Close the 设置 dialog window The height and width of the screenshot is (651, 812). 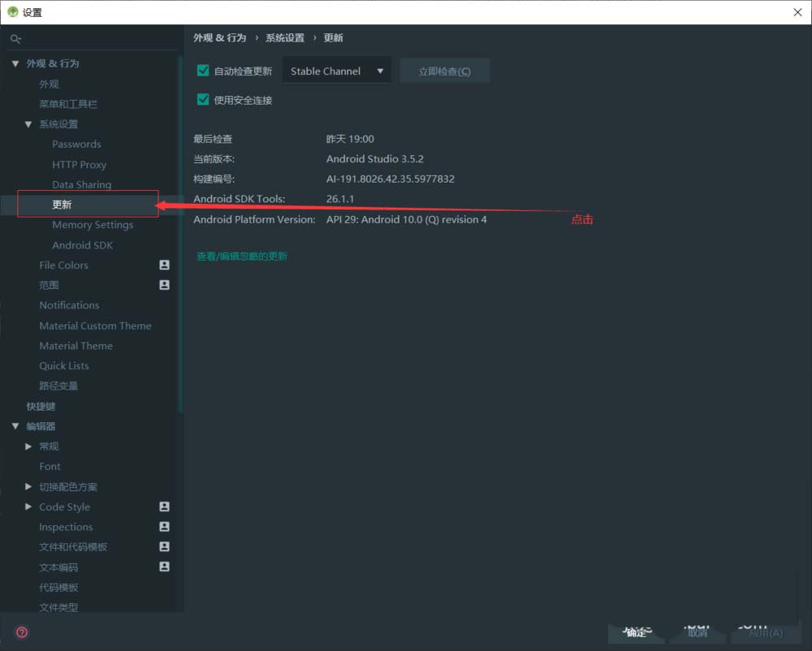pos(797,12)
